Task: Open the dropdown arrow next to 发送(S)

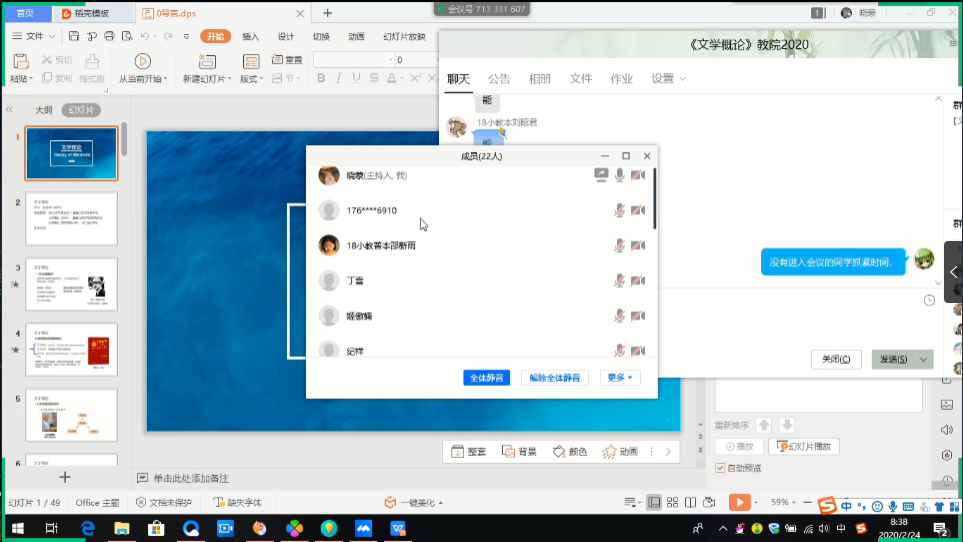Action: tap(923, 359)
